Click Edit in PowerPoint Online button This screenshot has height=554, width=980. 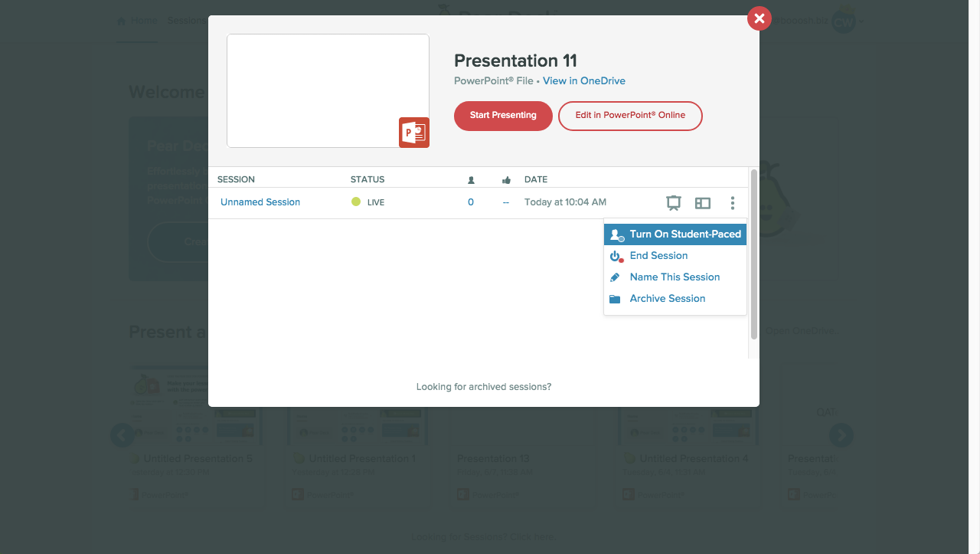[630, 116]
